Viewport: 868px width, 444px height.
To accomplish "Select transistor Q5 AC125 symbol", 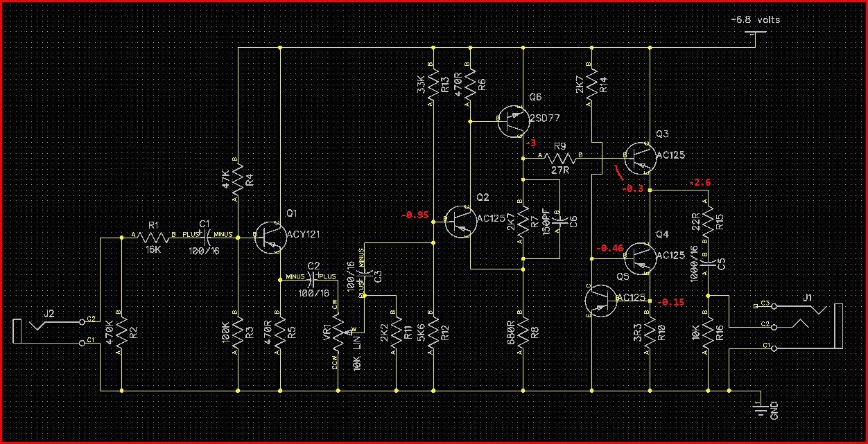I will [600, 301].
